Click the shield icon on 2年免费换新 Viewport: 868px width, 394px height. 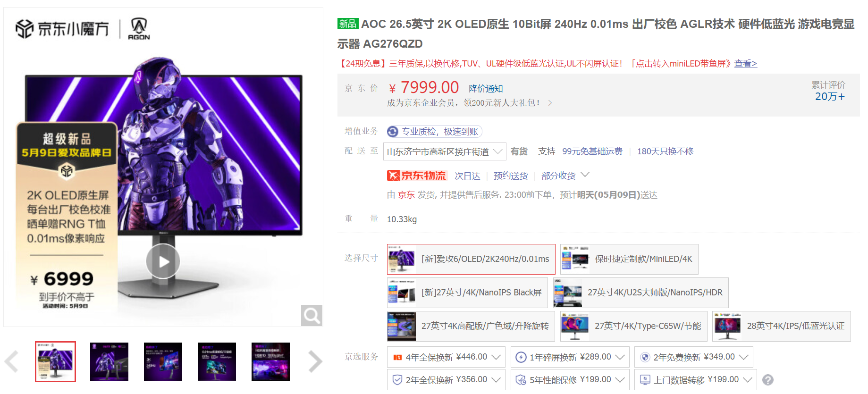tap(645, 357)
